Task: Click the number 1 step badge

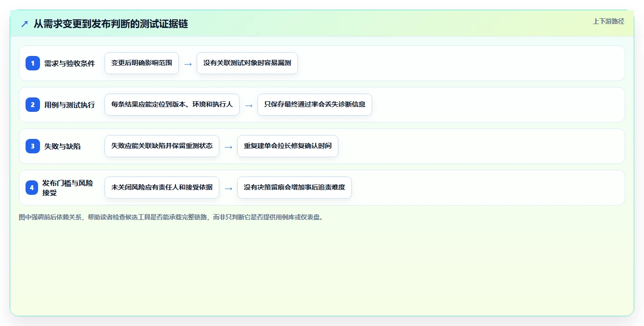Action: 33,63
